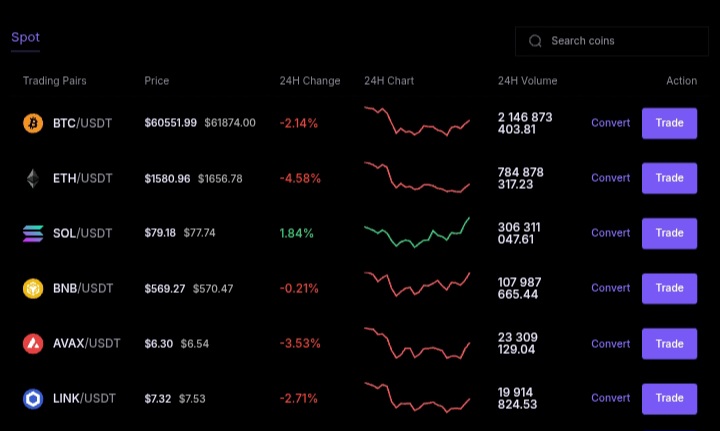Click the Solana logo icon
720x431 pixels.
point(33,233)
